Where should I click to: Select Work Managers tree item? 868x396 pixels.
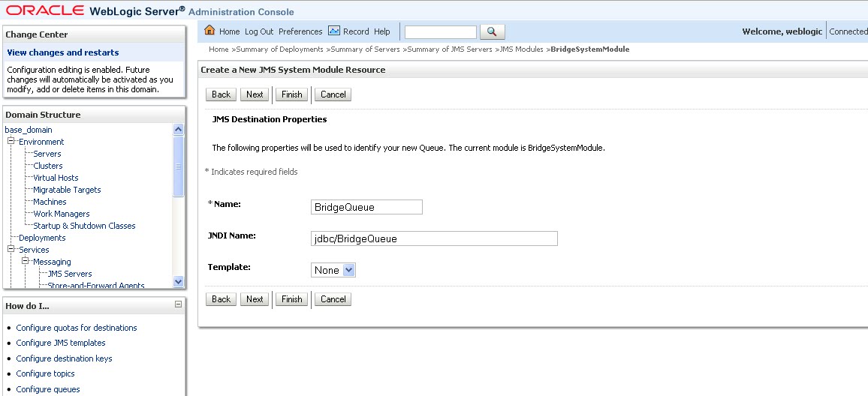coord(62,214)
